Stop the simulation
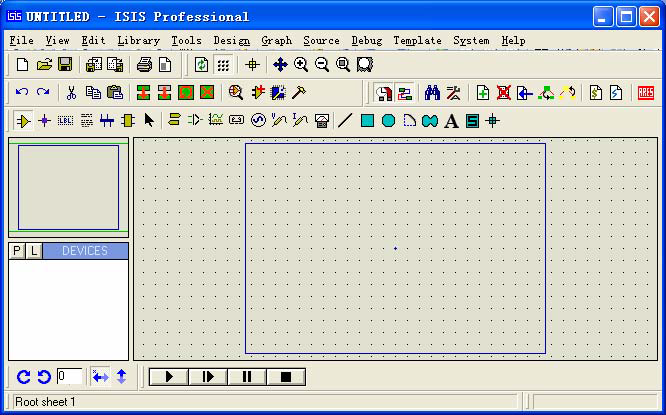The height and width of the screenshot is (415, 666). tap(286, 377)
